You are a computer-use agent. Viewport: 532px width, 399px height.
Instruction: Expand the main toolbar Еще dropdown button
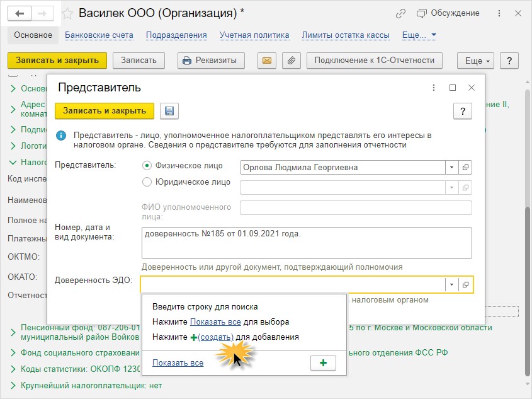pyautogui.click(x=476, y=61)
